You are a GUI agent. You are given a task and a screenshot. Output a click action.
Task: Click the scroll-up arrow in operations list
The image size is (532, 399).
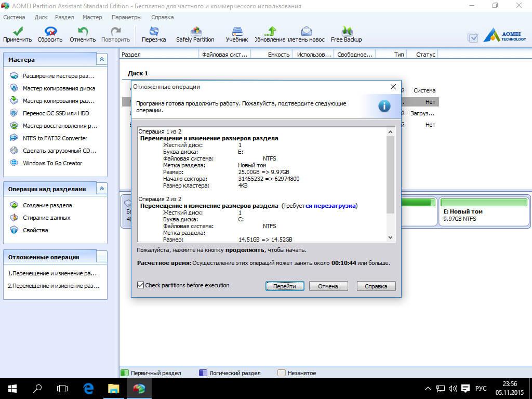(390, 132)
